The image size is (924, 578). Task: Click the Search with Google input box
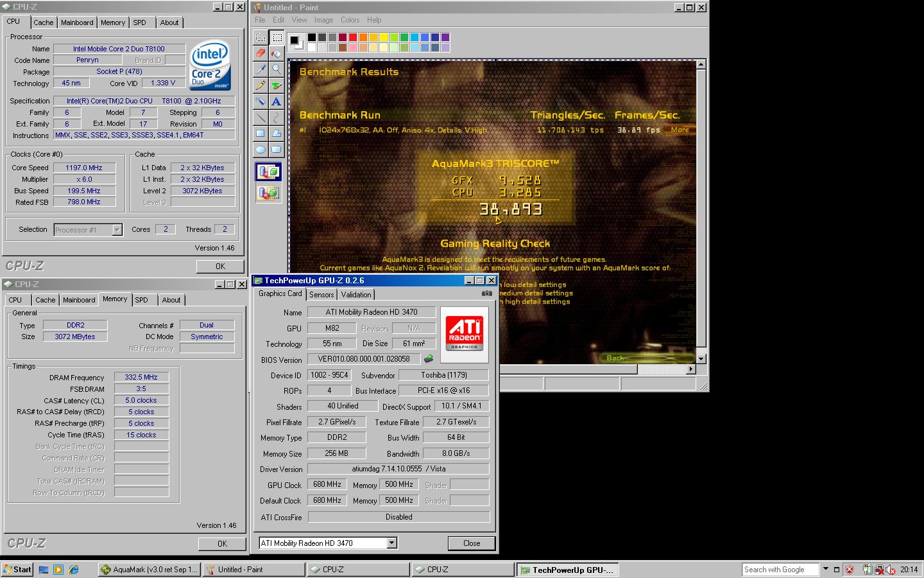[x=781, y=569]
